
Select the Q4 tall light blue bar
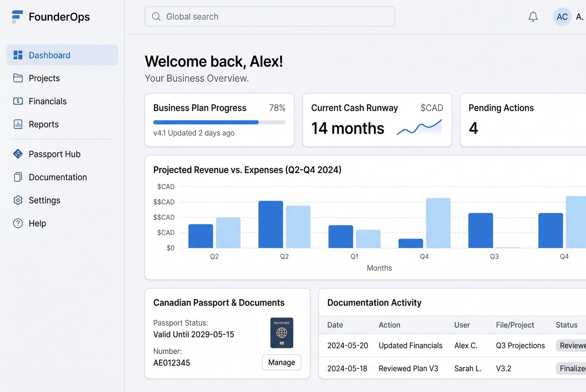(x=438, y=223)
